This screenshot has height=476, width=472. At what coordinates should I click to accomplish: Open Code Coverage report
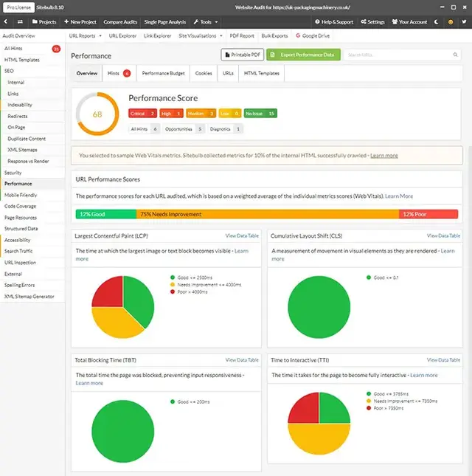(20, 206)
